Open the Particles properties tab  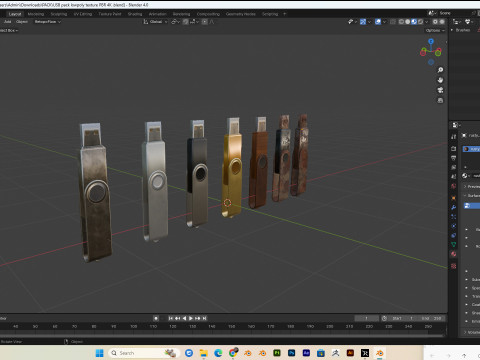pyautogui.click(x=454, y=217)
